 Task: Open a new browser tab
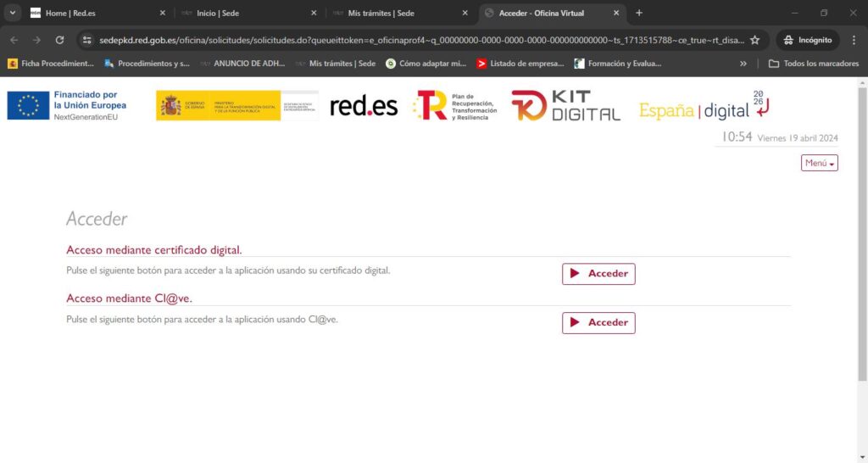(639, 13)
